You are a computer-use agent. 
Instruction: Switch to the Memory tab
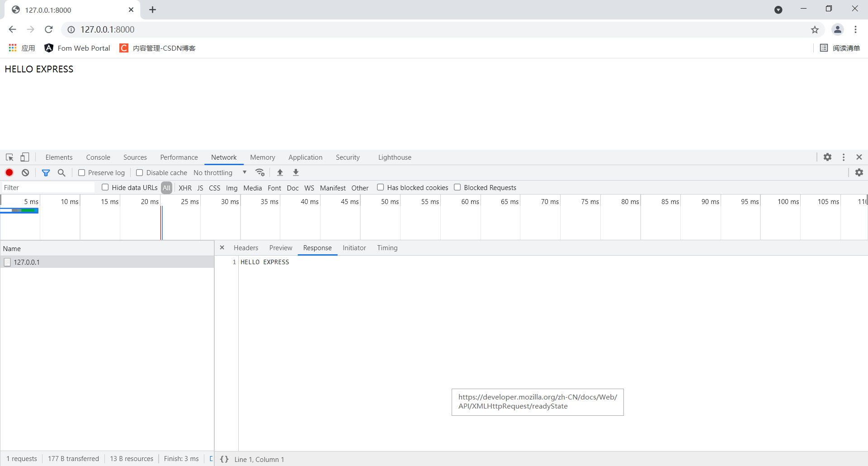click(x=263, y=157)
